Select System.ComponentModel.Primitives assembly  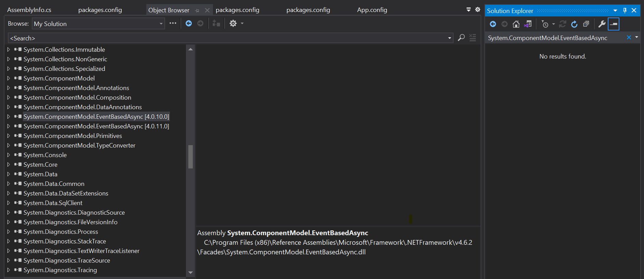(x=73, y=136)
